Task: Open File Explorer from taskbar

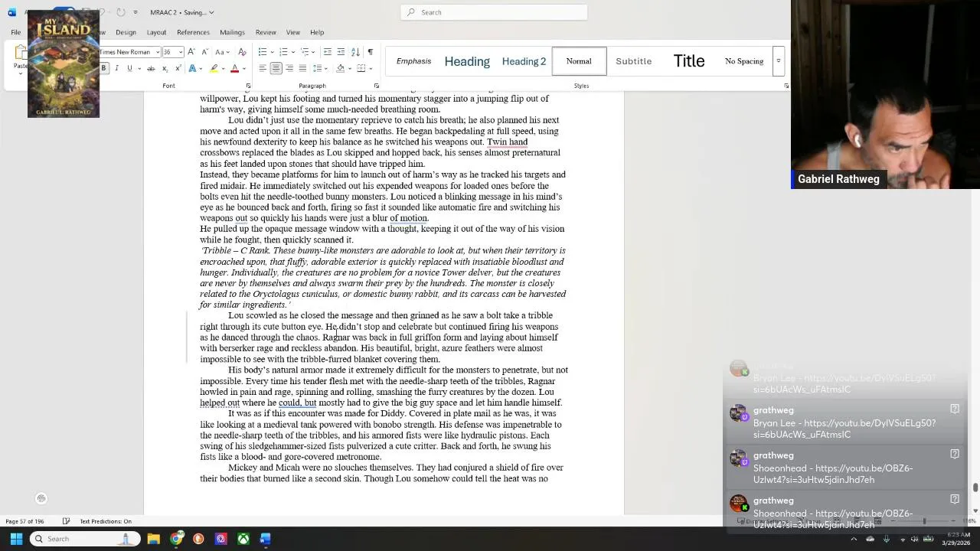Action: 153,539
